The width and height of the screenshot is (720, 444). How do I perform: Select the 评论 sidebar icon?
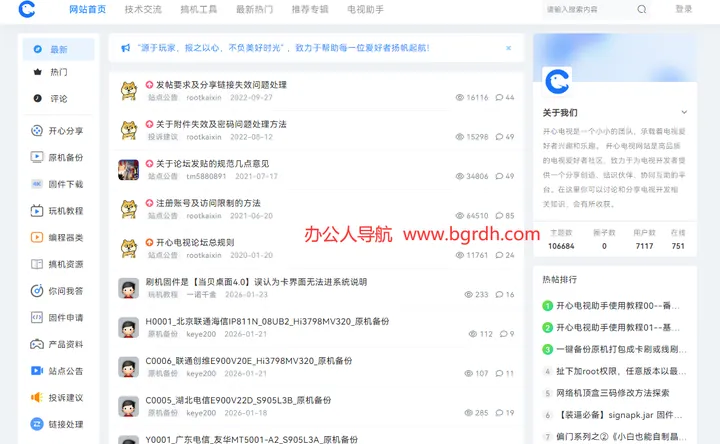(x=38, y=98)
